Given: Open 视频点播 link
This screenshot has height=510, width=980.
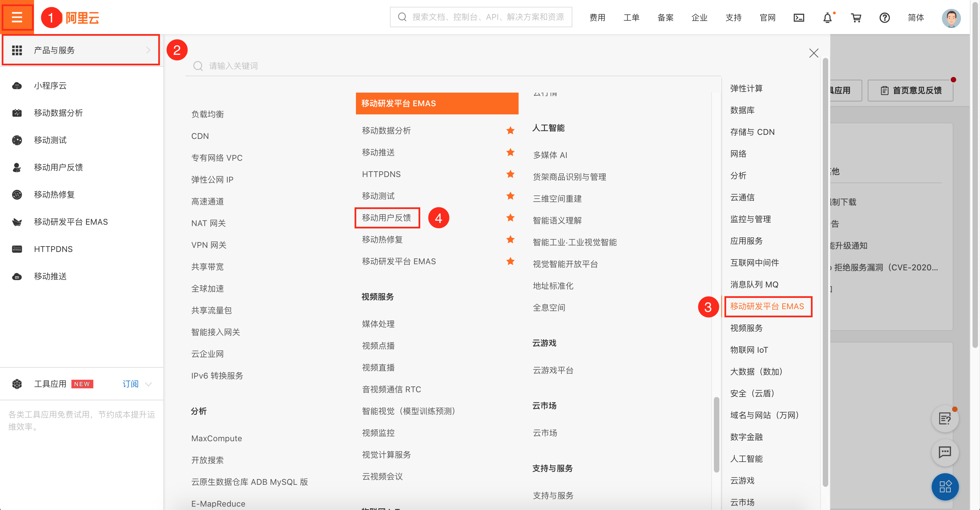Looking at the screenshot, I should click(x=378, y=346).
